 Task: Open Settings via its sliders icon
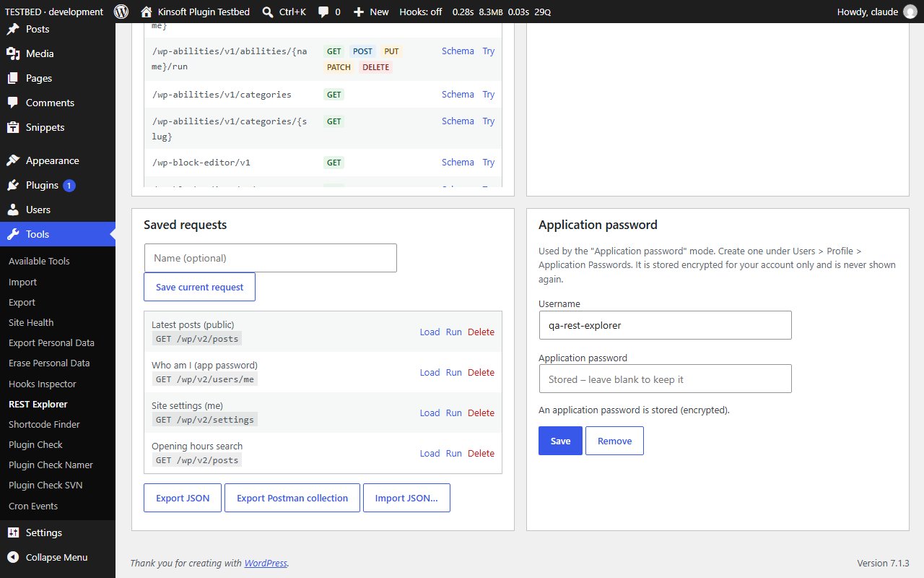click(x=13, y=533)
